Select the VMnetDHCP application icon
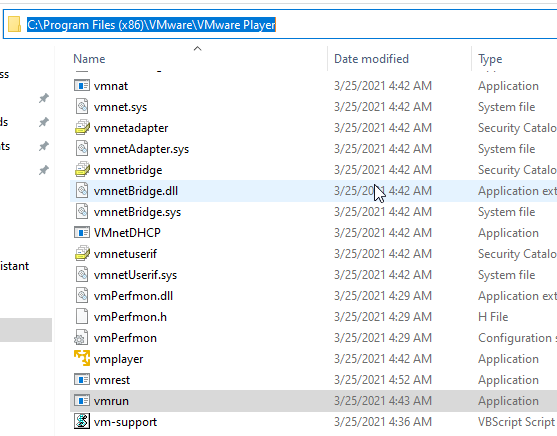 82,232
